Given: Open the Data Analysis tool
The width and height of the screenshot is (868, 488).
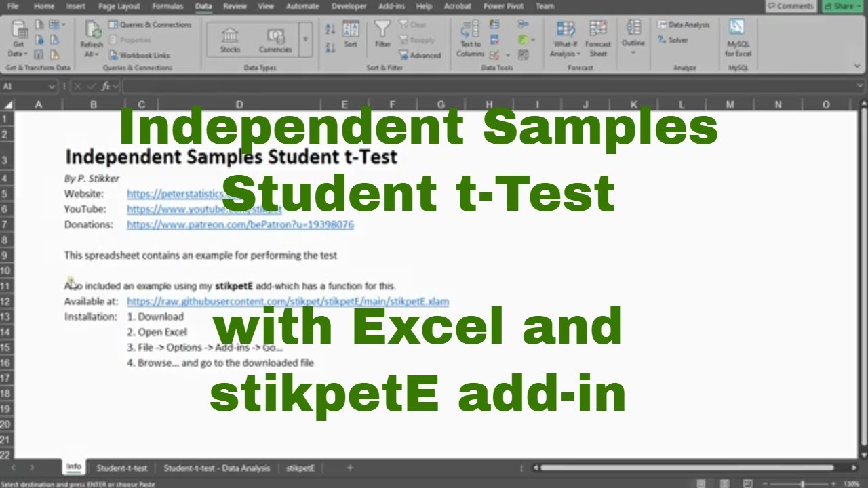Looking at the screenshot, I should (683, 24).
